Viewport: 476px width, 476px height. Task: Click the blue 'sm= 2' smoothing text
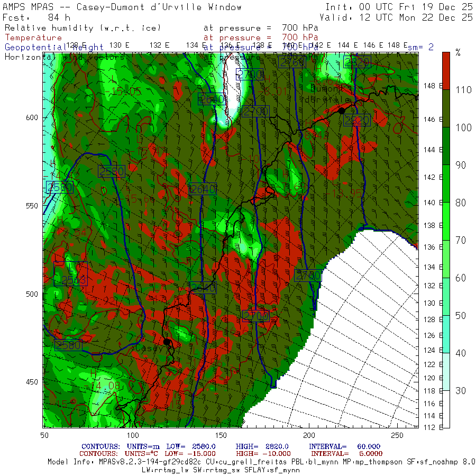coord(420,47)
